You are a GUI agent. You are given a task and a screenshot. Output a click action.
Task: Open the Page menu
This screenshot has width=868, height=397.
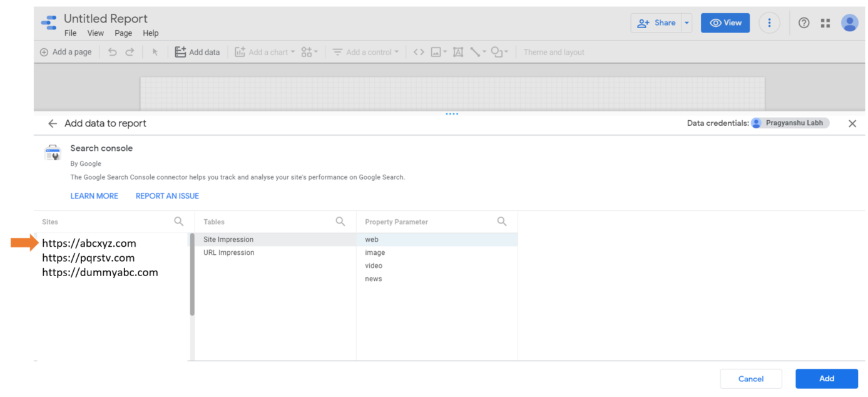(x=123, y=33)
